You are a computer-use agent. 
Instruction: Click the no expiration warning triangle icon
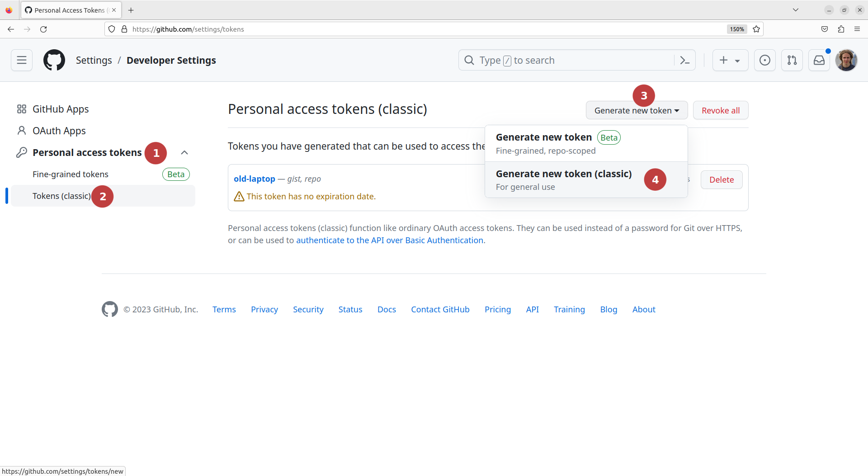tap(239, 196)
